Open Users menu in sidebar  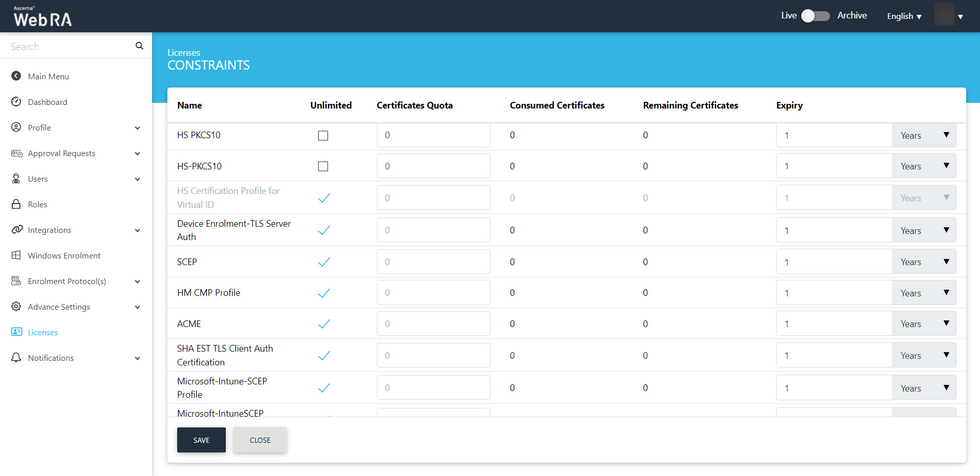(x=38, y=179)
